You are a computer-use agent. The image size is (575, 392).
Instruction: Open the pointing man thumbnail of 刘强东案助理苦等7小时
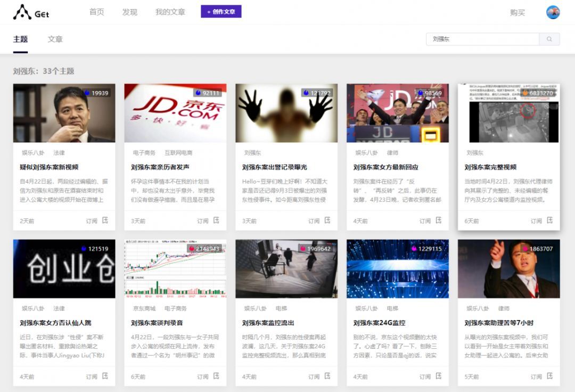508,269
